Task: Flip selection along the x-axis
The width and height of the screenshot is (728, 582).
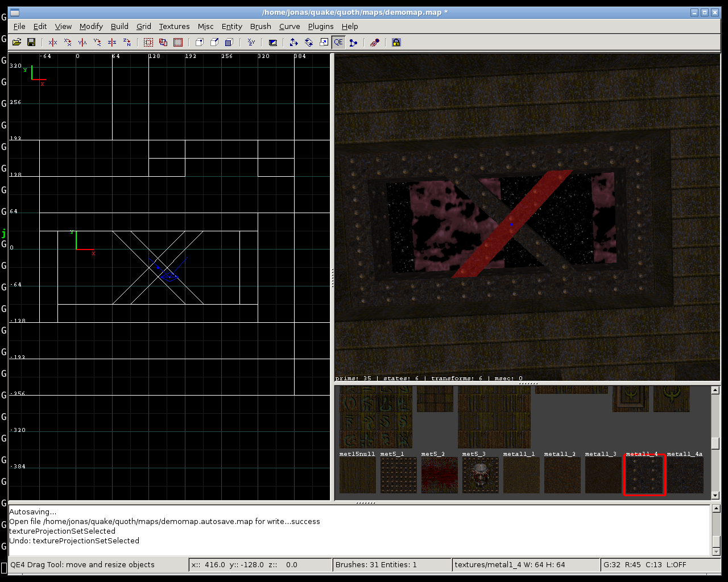Action: (53, 43)
